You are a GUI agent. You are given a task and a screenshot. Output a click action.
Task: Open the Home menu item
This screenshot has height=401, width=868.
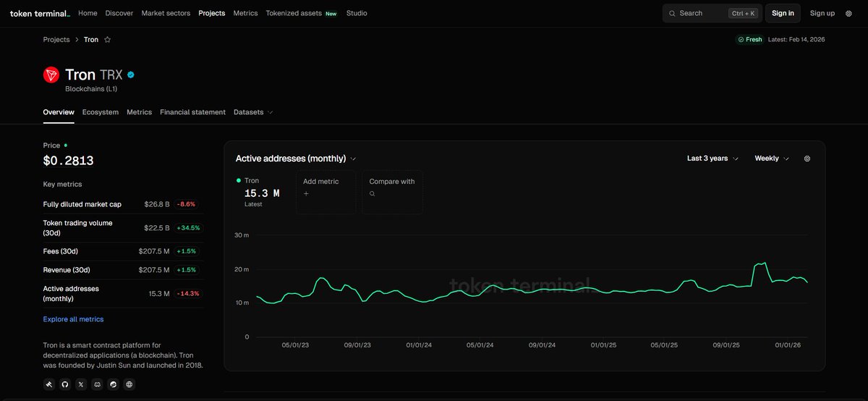tap(88, 13)
